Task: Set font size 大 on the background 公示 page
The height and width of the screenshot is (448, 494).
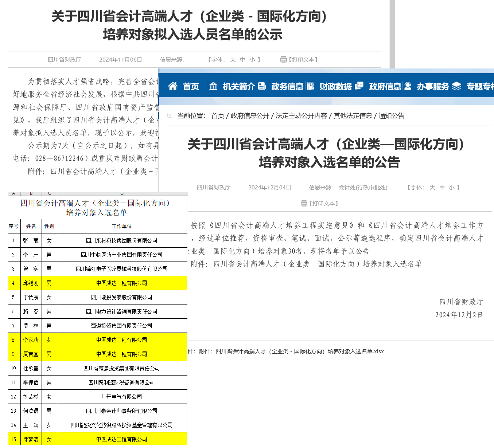Action: (233, 60)
